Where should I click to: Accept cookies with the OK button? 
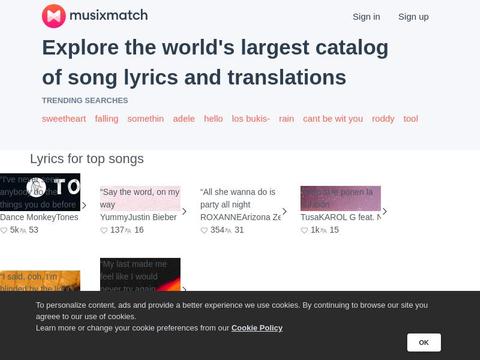tap(424, 342)
